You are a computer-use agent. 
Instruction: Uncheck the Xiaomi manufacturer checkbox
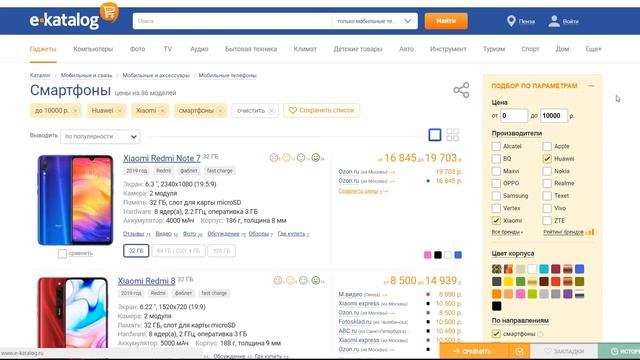pos(496,220)
